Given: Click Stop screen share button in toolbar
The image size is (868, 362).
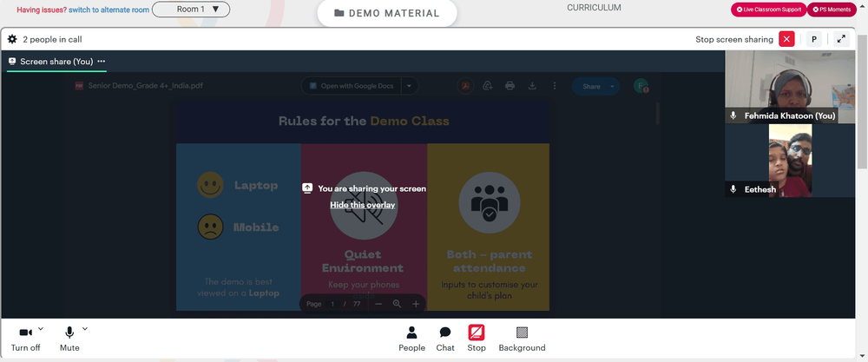Looking at the screenshot, I should pos(476,339).
